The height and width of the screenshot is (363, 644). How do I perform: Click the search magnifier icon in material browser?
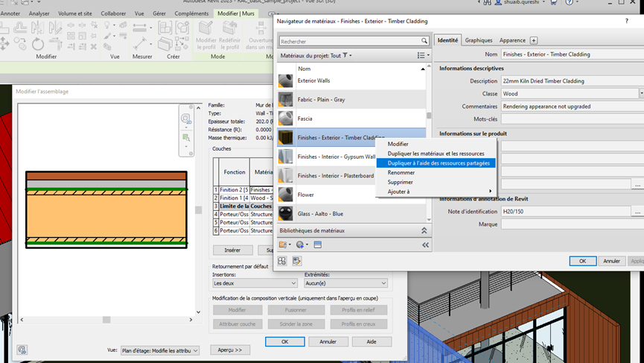(x=424, y=41)
